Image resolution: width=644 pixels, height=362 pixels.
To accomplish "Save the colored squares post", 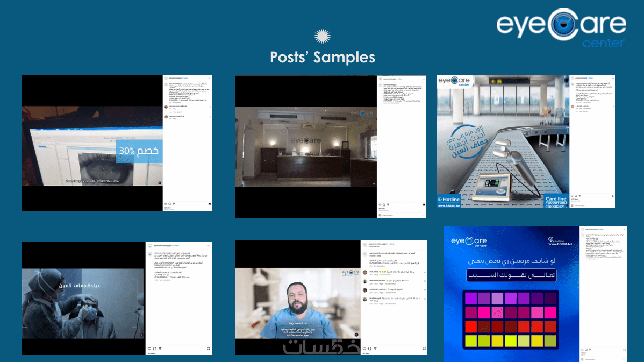I will [624, 350].
